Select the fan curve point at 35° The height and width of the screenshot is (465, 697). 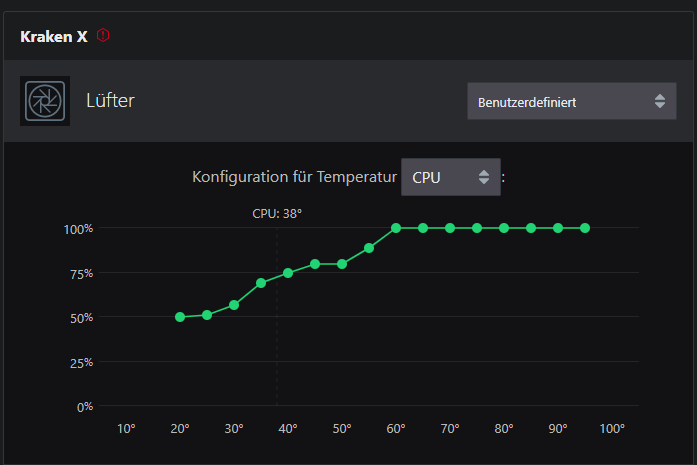click(261, 283)
